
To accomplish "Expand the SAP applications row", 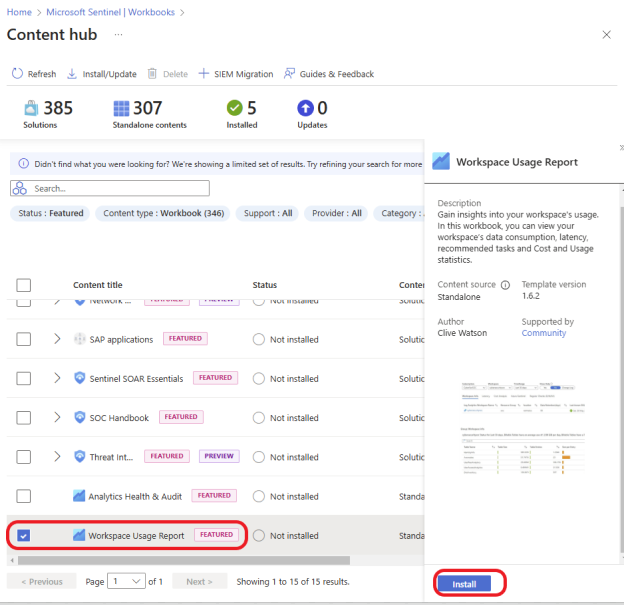I will (x=57, y=339).
